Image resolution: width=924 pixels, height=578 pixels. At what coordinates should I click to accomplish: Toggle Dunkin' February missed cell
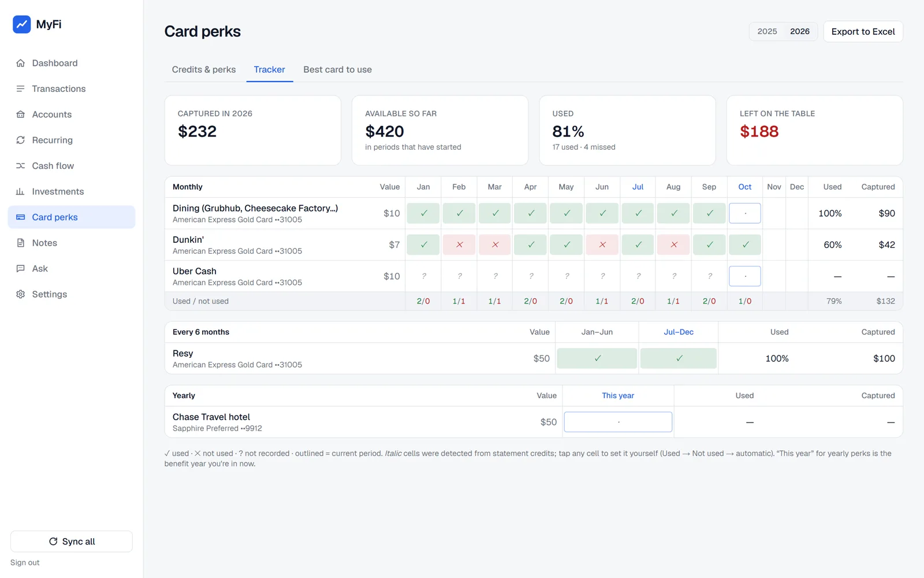click(459, 244)
